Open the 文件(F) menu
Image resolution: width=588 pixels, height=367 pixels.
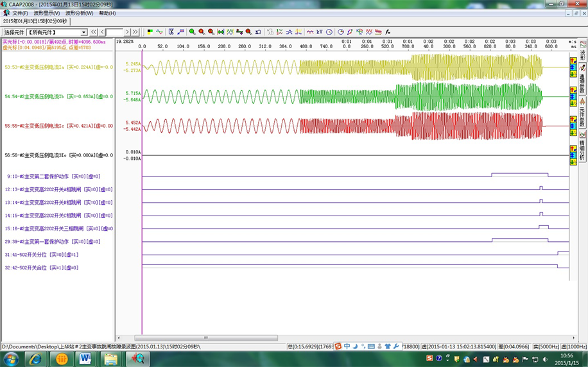20,13
